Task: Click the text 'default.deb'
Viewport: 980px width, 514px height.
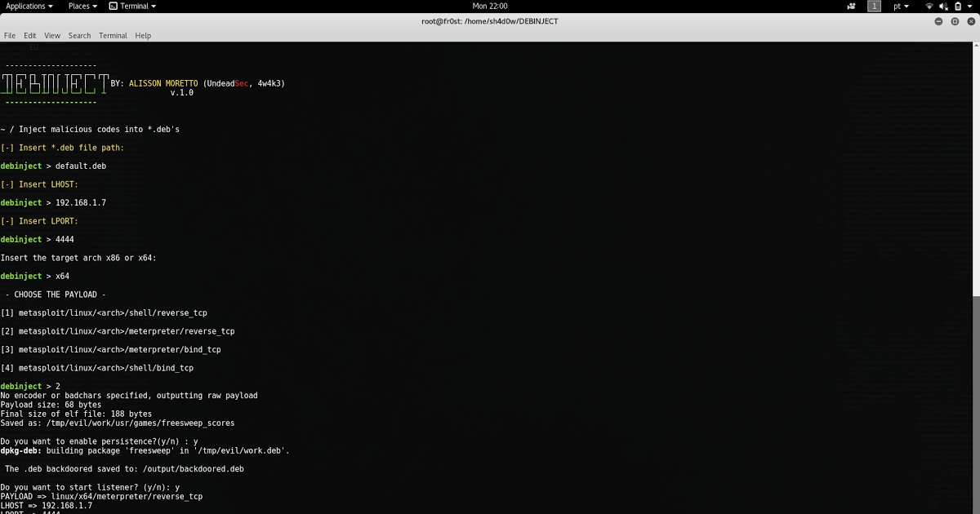Action: [81, 166]
